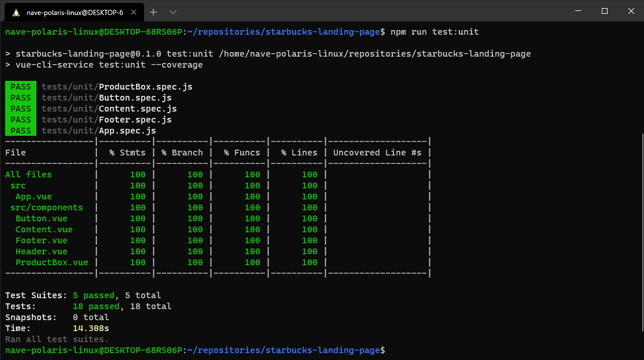Click the ProductBox.spec.js file name
This screenshot has height=360, width=644.
pos(145,87)
